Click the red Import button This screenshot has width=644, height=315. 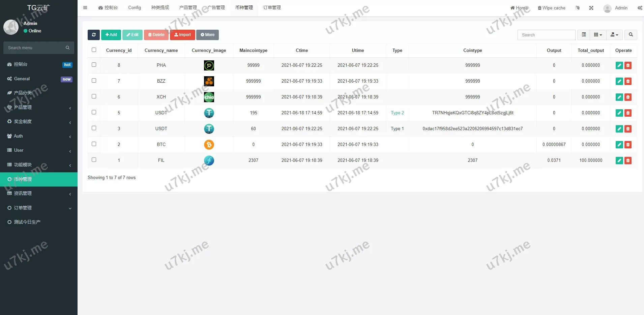click(x=182, y=35)
